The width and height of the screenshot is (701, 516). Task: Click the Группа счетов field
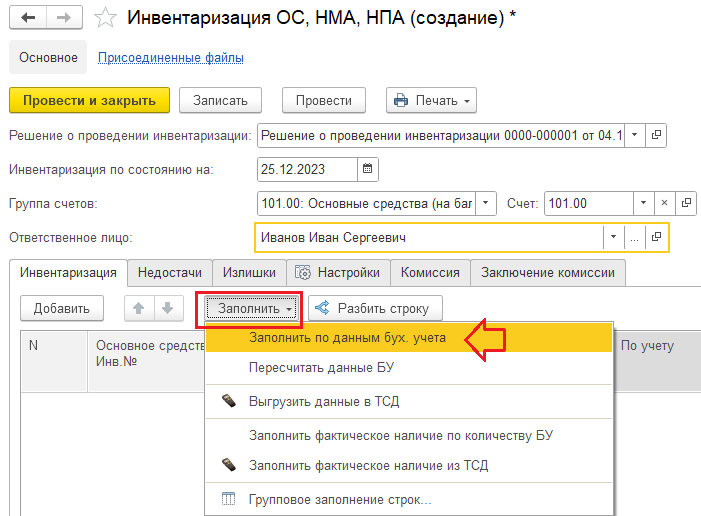367,203
